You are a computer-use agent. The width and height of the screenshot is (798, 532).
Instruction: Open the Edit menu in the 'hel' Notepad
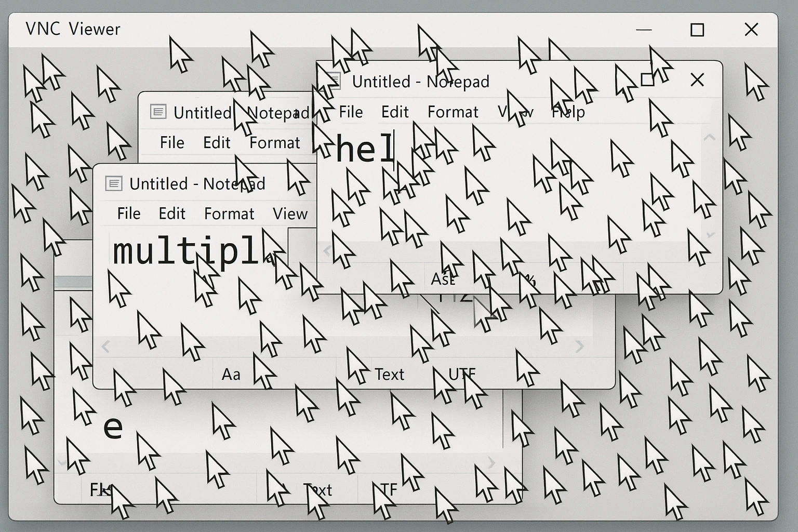(x=395, y=112)
